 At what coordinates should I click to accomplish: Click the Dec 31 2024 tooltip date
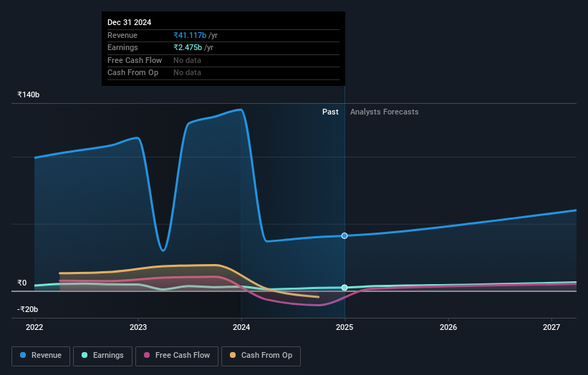click(130, 22)
